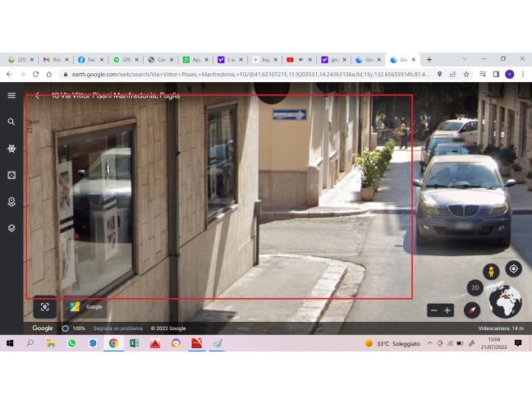Click the earth.google.com address bar
532x404 pixels.
[x=250, y=74]
